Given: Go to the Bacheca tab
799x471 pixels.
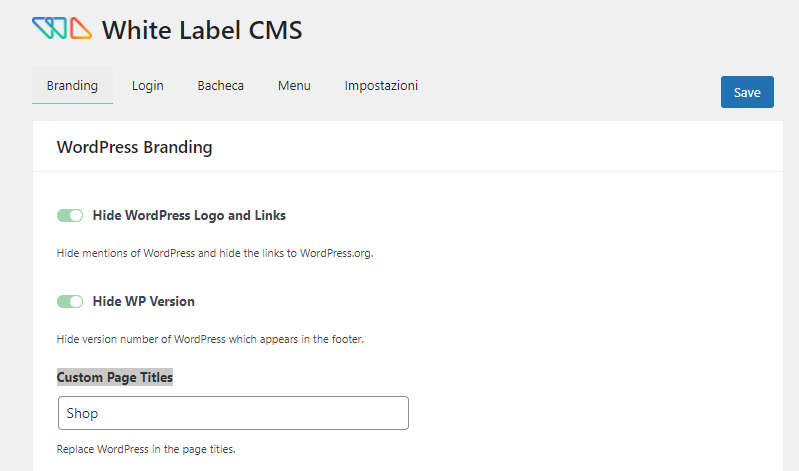Looking at the screenshot, I should point(220,86).
